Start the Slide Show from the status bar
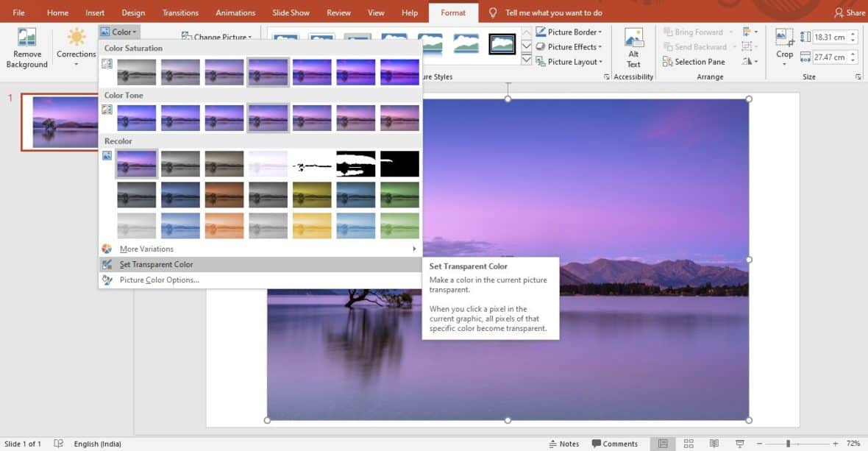The image size is (868, 451). tap(738, 443)
